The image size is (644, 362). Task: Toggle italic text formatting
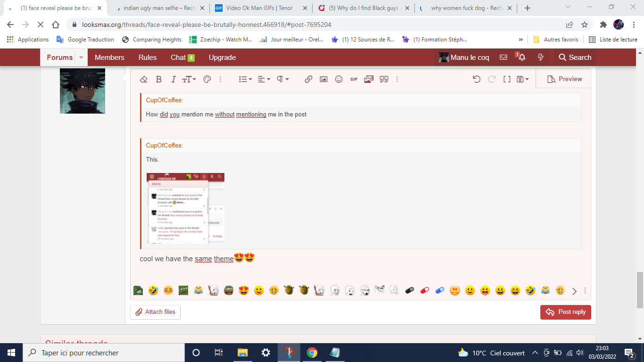(x=173, y=79)
